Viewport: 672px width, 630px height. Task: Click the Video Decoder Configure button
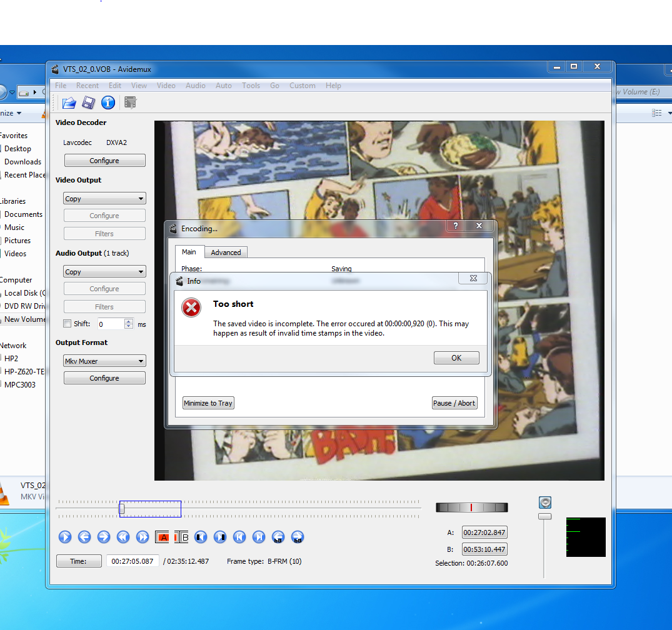104,161
